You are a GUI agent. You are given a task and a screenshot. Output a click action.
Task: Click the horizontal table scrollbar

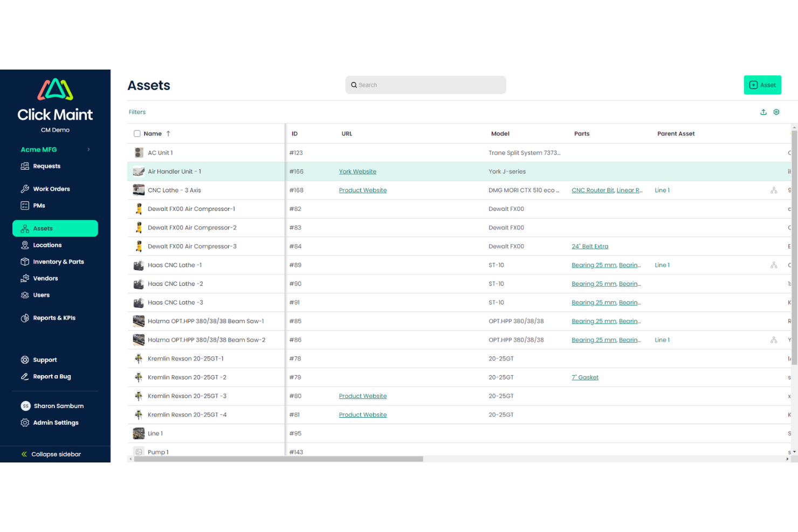278,459
